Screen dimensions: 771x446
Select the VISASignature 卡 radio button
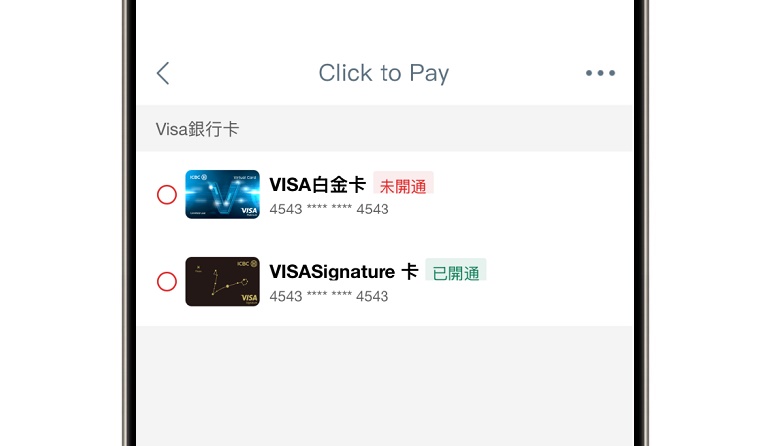click(x=167, y=282)
